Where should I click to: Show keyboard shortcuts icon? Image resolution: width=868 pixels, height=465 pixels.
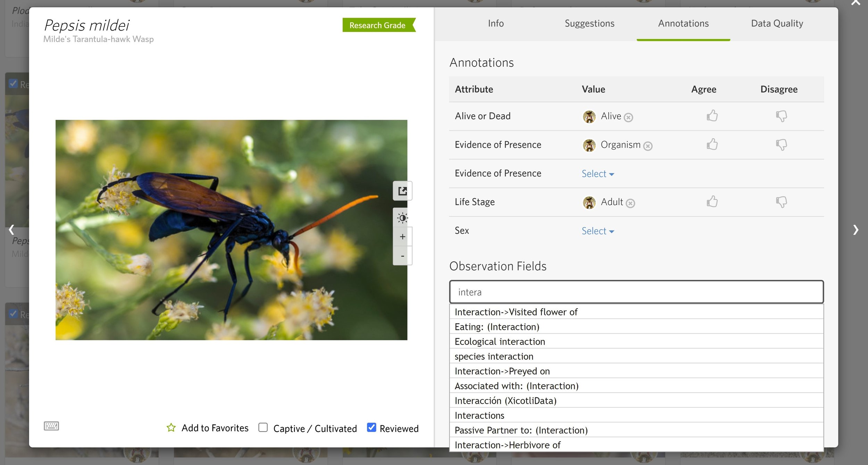click(x=51, y=426)
